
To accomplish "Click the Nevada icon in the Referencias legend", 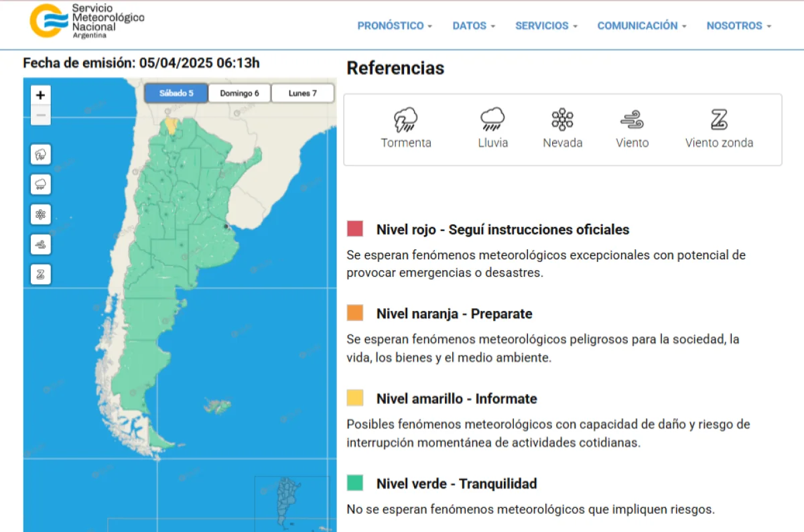I will [x=562, y=119].
